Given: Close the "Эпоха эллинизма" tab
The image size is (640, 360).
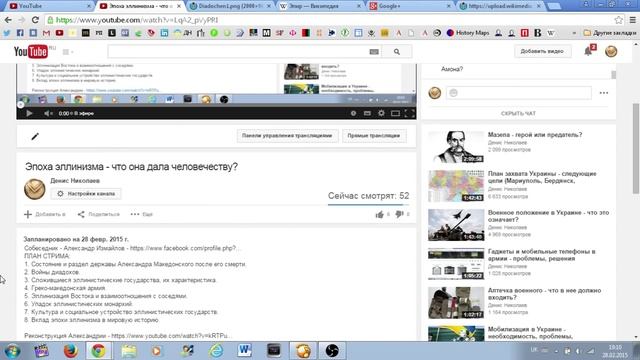Looking at the screenshot, I should pyautogui.click(x=178, y=6).
